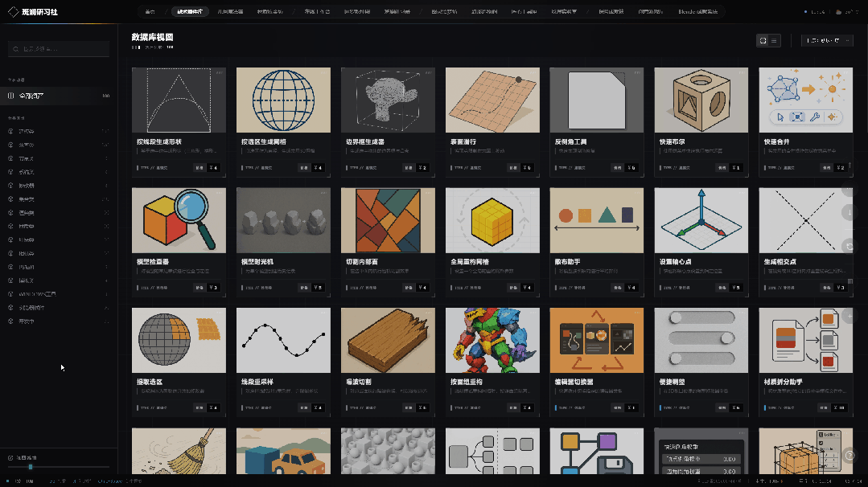Click the search magnifier icon in sidebar

[x=15, y=49]
